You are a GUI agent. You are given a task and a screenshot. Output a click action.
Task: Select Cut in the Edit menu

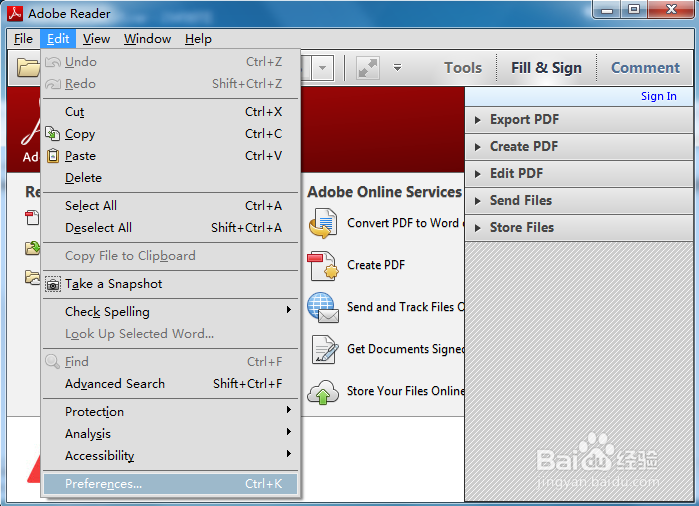click(170, 111)
